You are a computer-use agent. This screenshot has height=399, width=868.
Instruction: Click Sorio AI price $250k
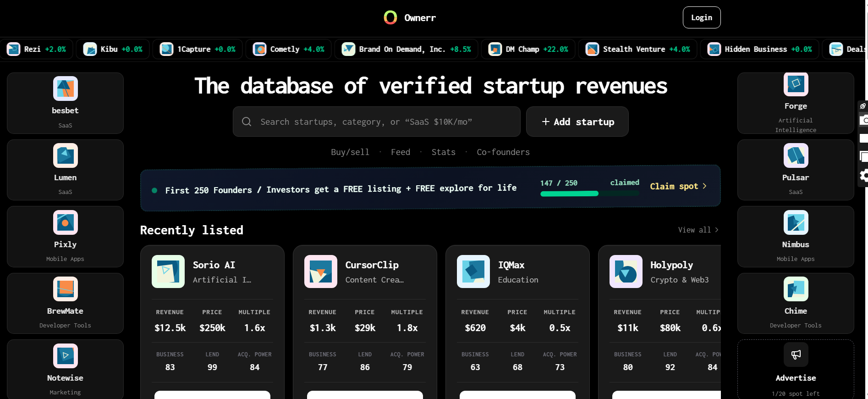tap(212, 328)
